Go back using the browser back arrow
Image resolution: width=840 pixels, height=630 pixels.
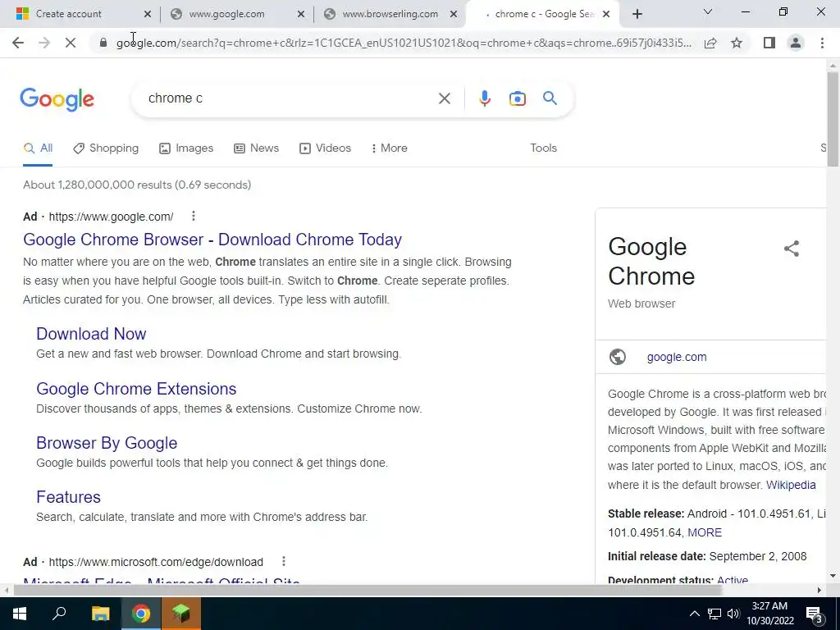pos(18,43)
